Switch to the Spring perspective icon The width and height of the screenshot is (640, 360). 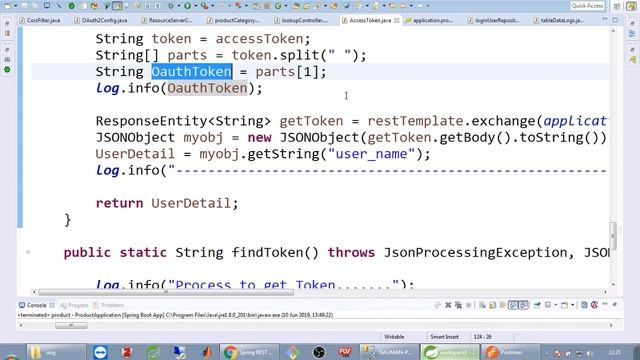pos(631,6)
